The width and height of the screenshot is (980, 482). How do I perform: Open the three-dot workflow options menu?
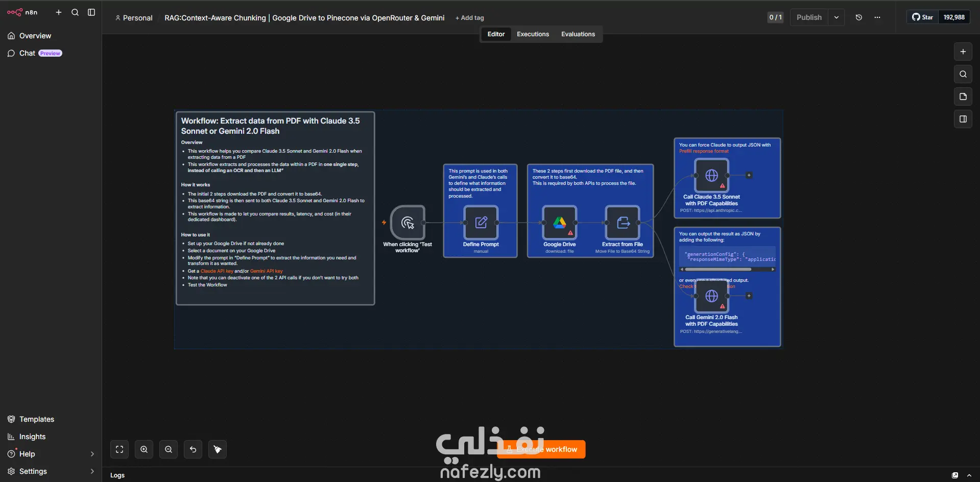point(877,17)
